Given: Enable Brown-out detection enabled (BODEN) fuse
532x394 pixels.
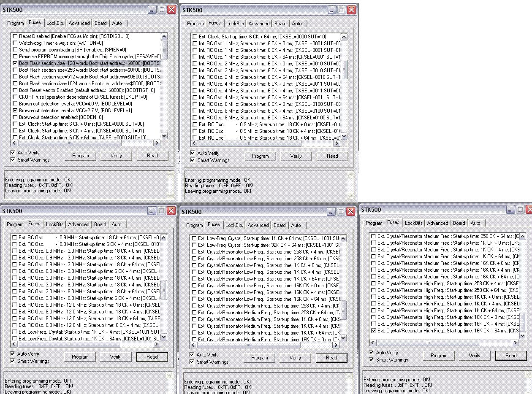Looking at the screenshot, I should tap(15, 117).
